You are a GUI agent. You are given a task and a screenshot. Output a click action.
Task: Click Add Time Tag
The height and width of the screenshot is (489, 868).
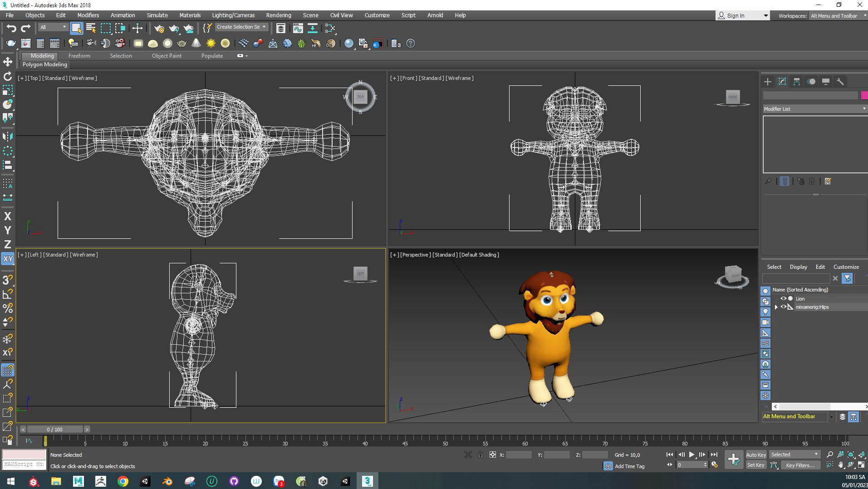click(x=629, y=466)
